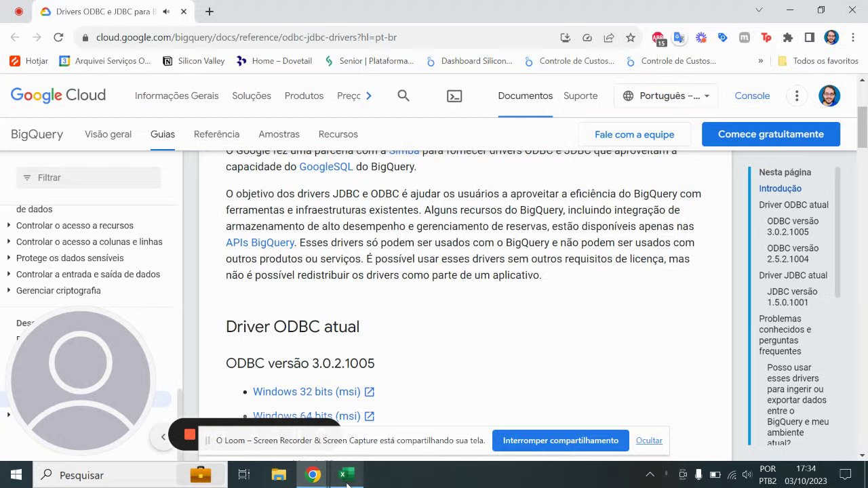Open Google Cloud account avatar
This screenshot has width=868, height=488.
(829, 96)
